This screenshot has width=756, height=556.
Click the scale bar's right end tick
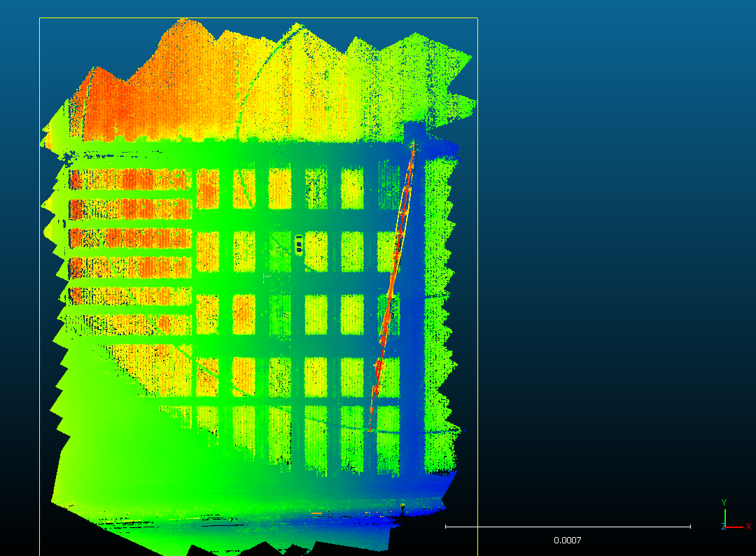coord(690,527)
